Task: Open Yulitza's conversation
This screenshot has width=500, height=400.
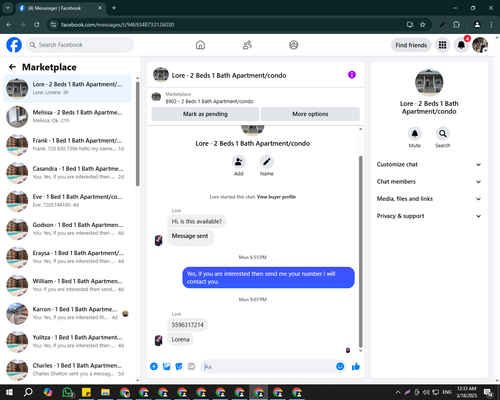Action: (67, 341)
